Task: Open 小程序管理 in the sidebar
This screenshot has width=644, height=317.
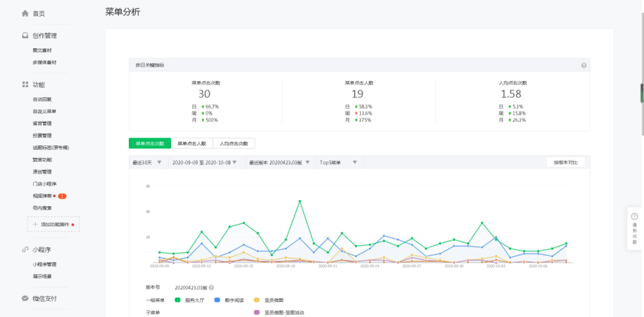Action: 44,265
